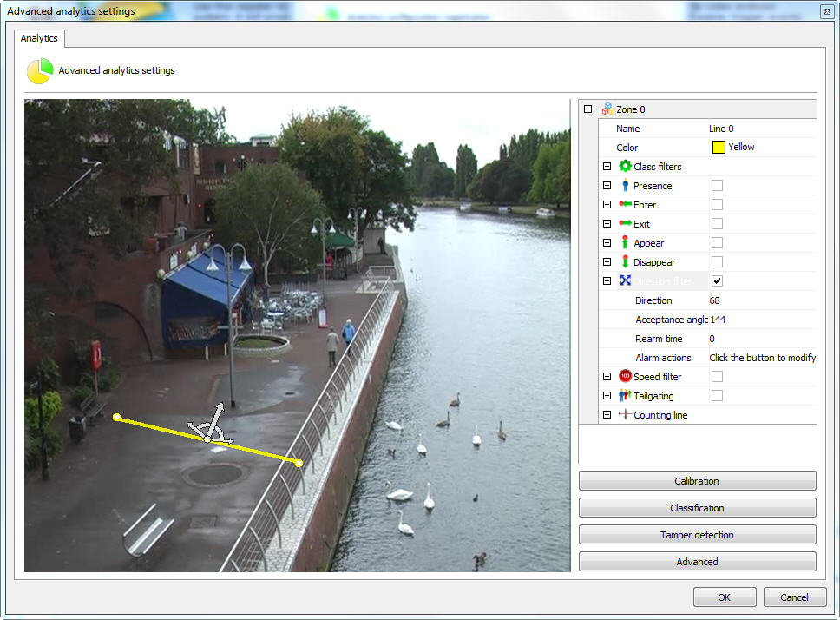Collapse the Direction filter node
The image size is (840, 620).
(x=607, y=280)
